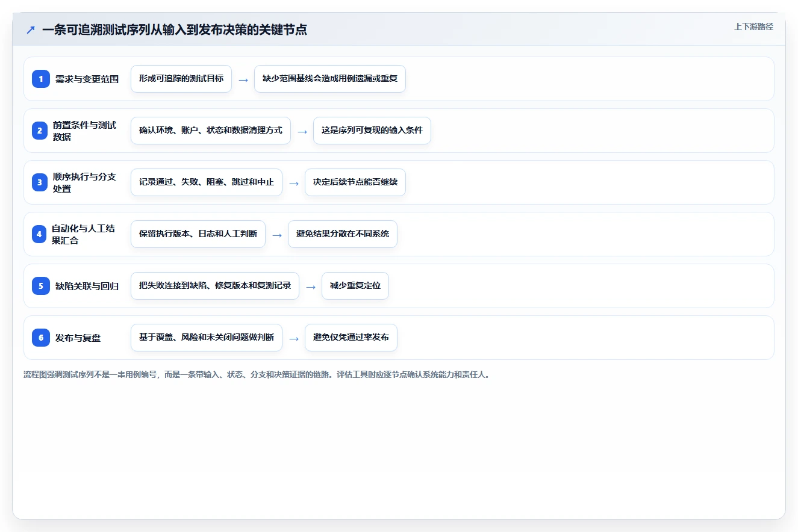Click the 记录通过、失败、阻塞、跳过和中止 chip
This screenshot has width=798, height=532.
(207, 182)
